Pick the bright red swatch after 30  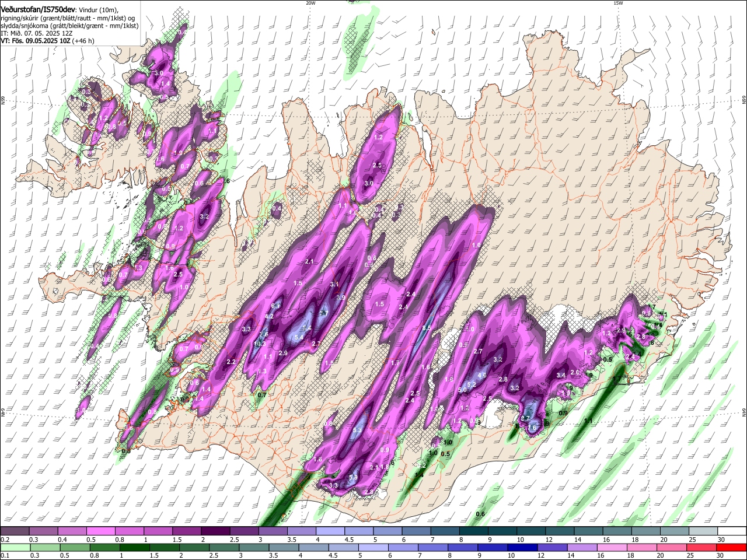731,547
